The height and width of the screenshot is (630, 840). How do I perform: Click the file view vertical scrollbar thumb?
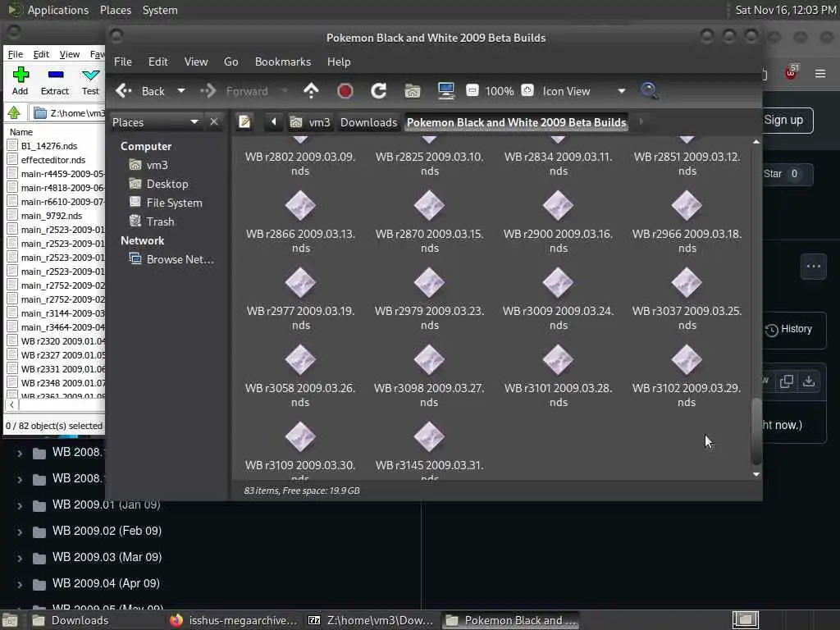coord(756,431)
